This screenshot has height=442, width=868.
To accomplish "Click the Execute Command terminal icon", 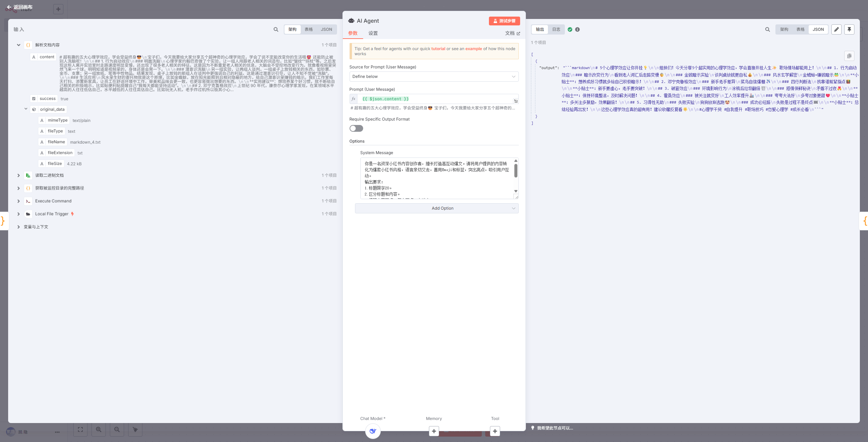I will click(x=28, y=201).
